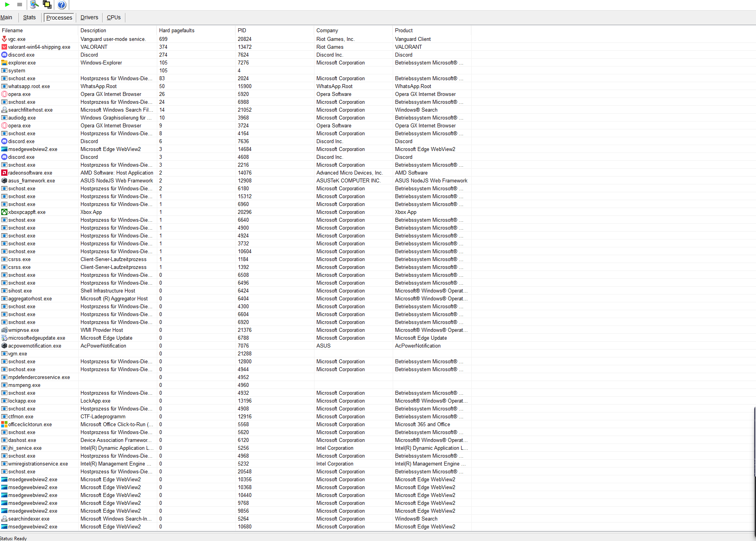Click the Opera icon beside opera.exe
Viewport: 756px width, 541px height.
[4, 94]
